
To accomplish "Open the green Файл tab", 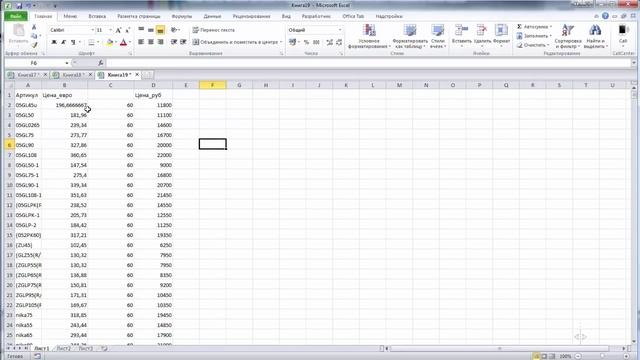I will pos(16,16).
